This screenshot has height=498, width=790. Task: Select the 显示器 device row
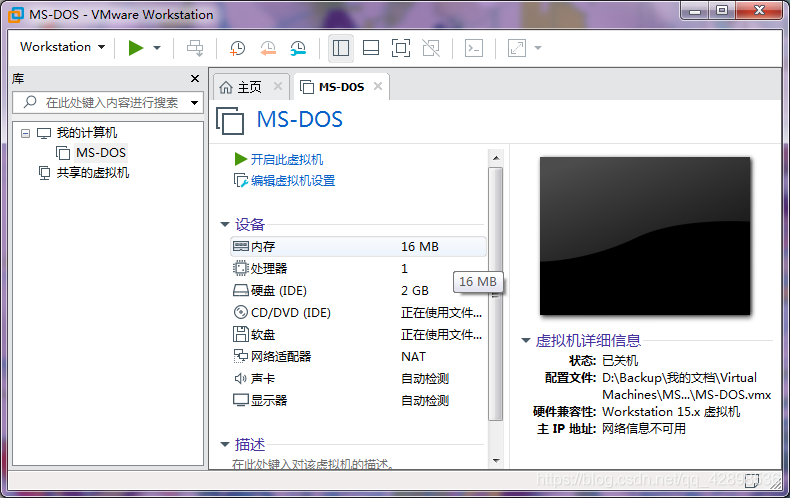[358, 401]
